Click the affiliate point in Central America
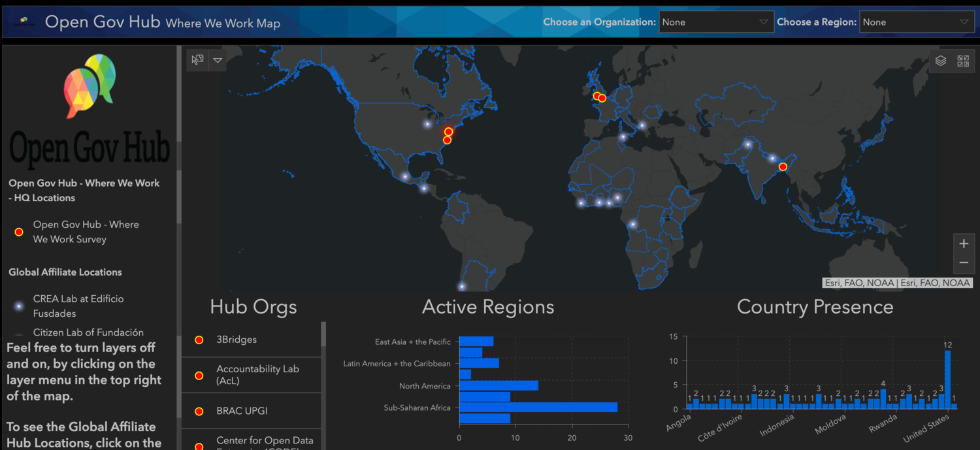The height and width of the screenshot is (450, 980). (424, 188)
